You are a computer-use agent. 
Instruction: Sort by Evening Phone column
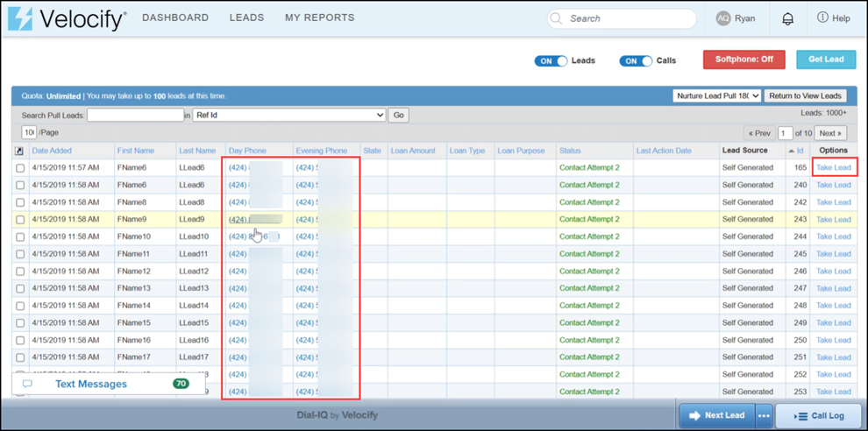(x=322, y=151)
